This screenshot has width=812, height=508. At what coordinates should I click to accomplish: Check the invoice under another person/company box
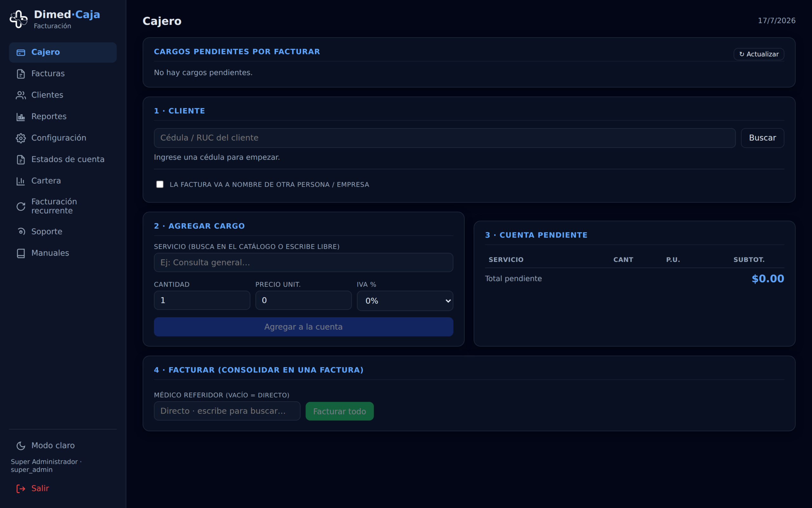pos(160,184)
